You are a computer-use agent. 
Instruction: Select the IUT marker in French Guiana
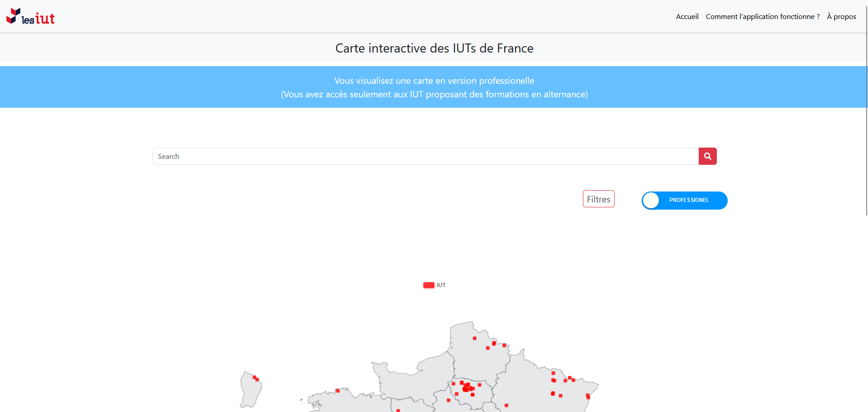255,378
